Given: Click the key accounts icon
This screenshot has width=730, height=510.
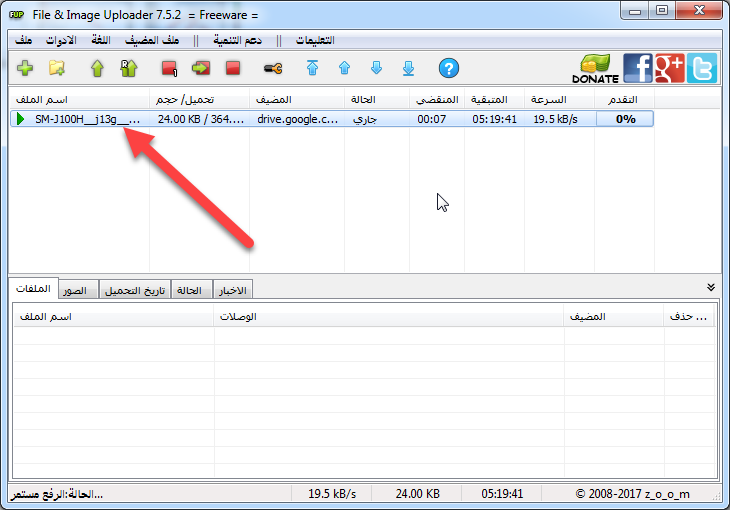Looking at the screenshot, I should pyautogui.click(x=273, y=68).
